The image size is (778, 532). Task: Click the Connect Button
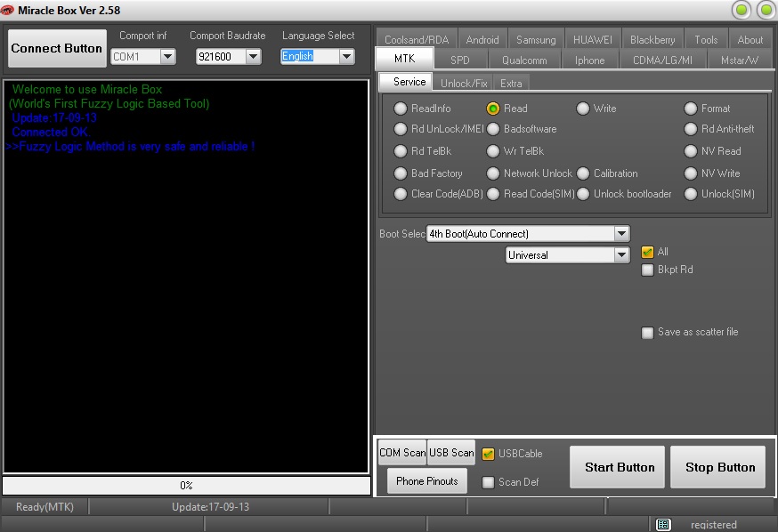coord(57,48)
